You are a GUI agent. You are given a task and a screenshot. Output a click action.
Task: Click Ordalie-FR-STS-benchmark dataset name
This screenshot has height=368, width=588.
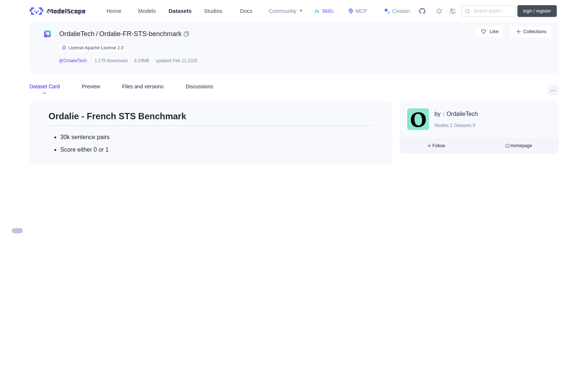[x=140, y=34]
